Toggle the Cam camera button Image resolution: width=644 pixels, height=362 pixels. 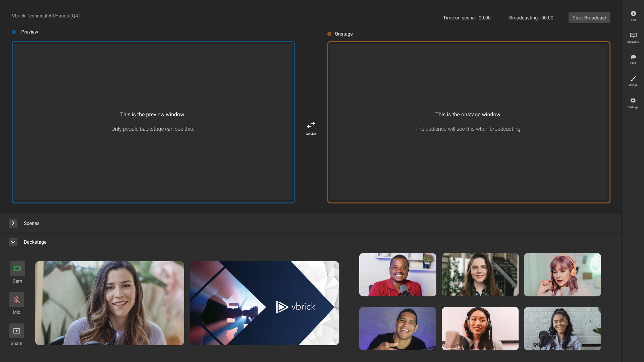[x=17, y=268]
